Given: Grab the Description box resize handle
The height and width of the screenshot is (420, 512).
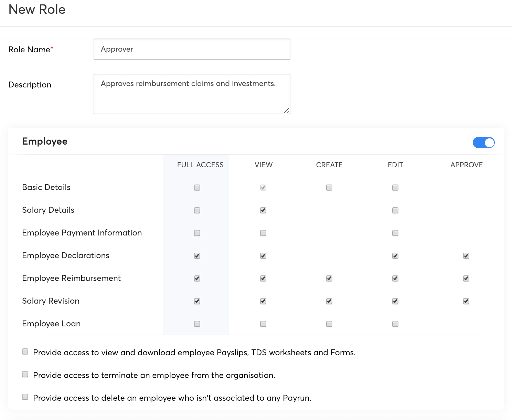Looking at the screenshot, I should [286, 111].
